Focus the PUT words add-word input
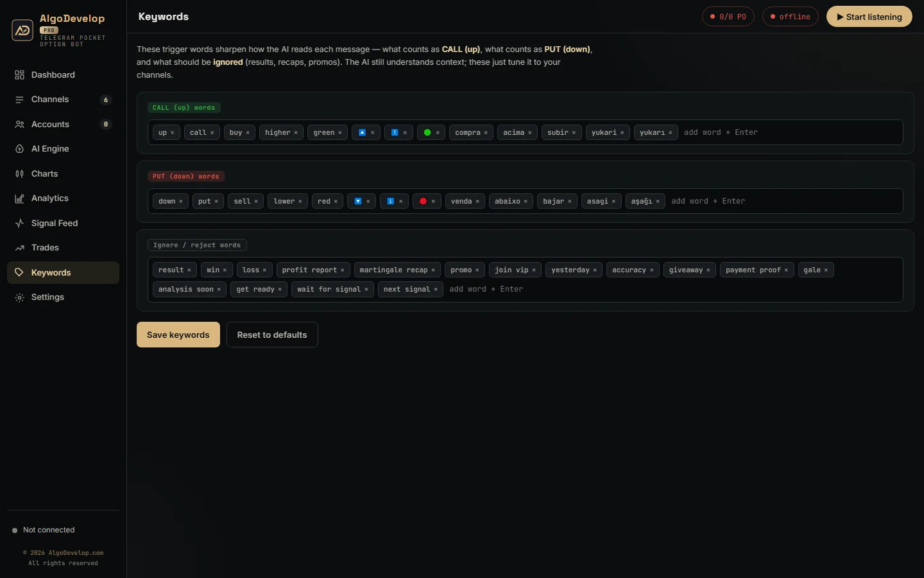924x578 pixels. [783, 202]
